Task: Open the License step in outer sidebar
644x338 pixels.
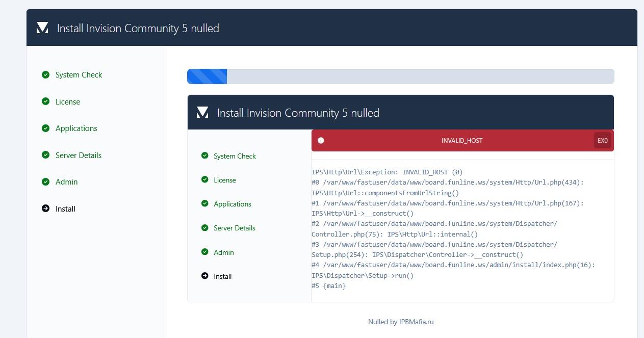Action: [x=68, y=102]
